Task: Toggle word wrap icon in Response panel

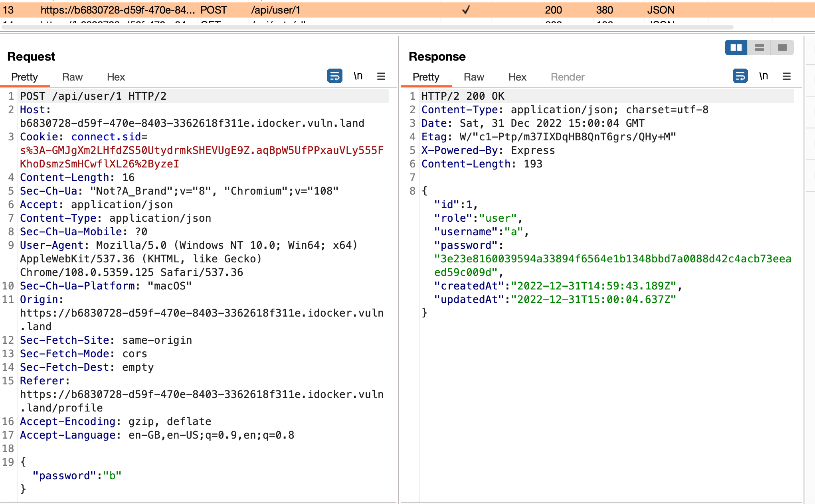Action: [x=740, y=76]
